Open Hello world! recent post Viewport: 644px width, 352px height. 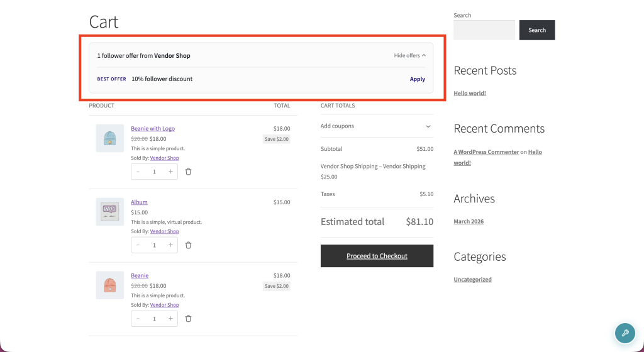[469, 93]
